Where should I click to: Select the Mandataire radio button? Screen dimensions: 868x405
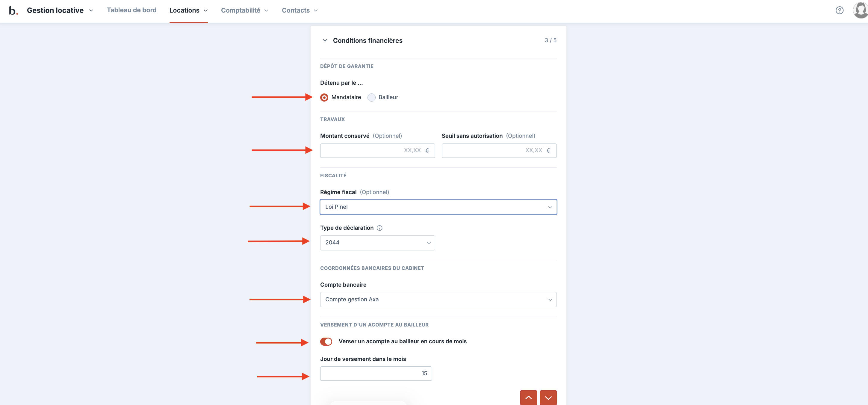pyautogui.click(x=324, y=97)
